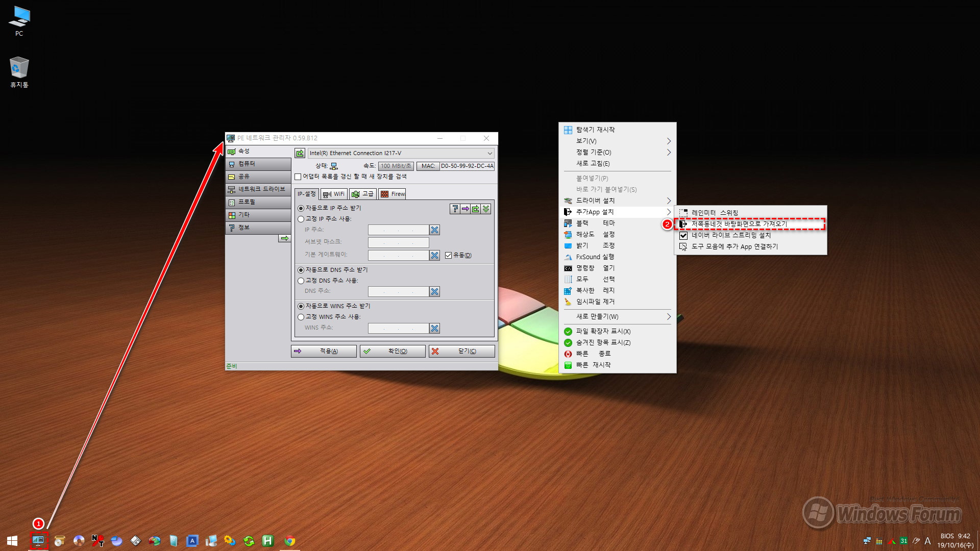Click the green double chevron down icon
980x551 pixels.
[486, 209]
